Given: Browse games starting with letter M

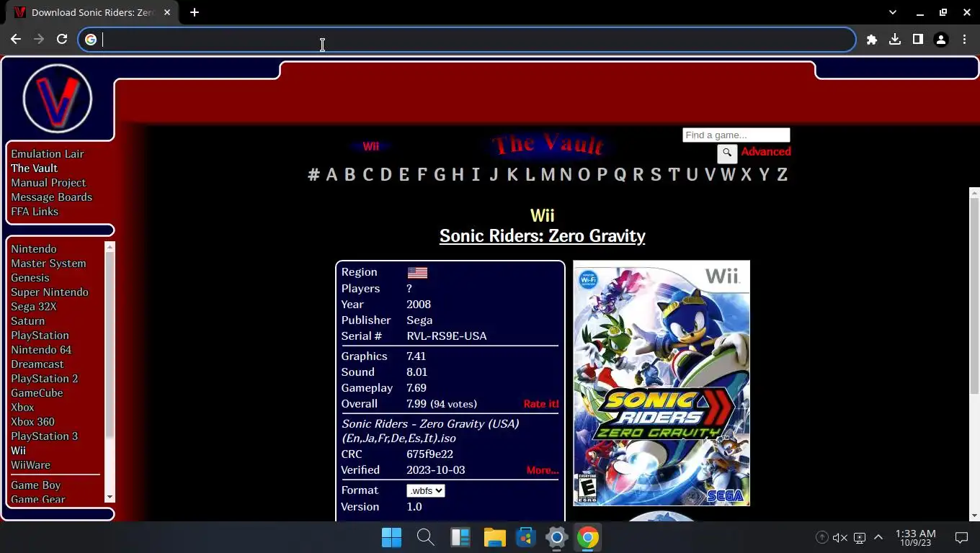Looking at the screenshot, I should [548, 174].
